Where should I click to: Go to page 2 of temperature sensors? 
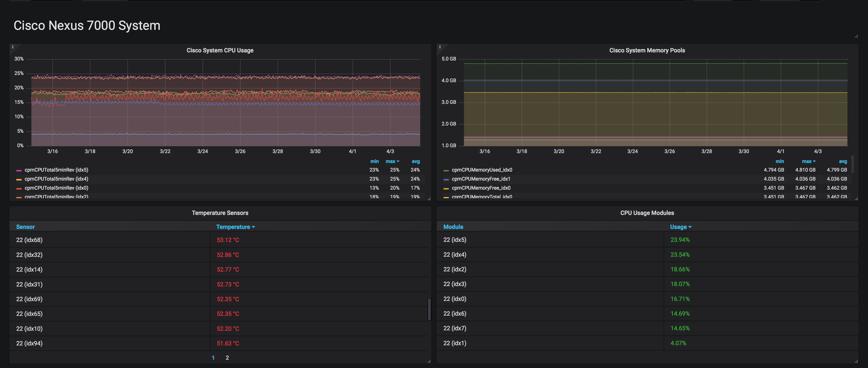pyautogui.click(x=227, y=358)
